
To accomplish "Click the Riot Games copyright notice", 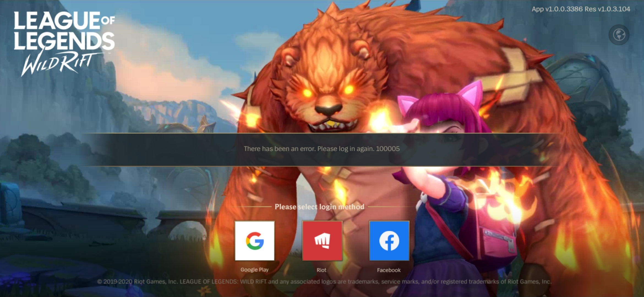I will (324, 282).
